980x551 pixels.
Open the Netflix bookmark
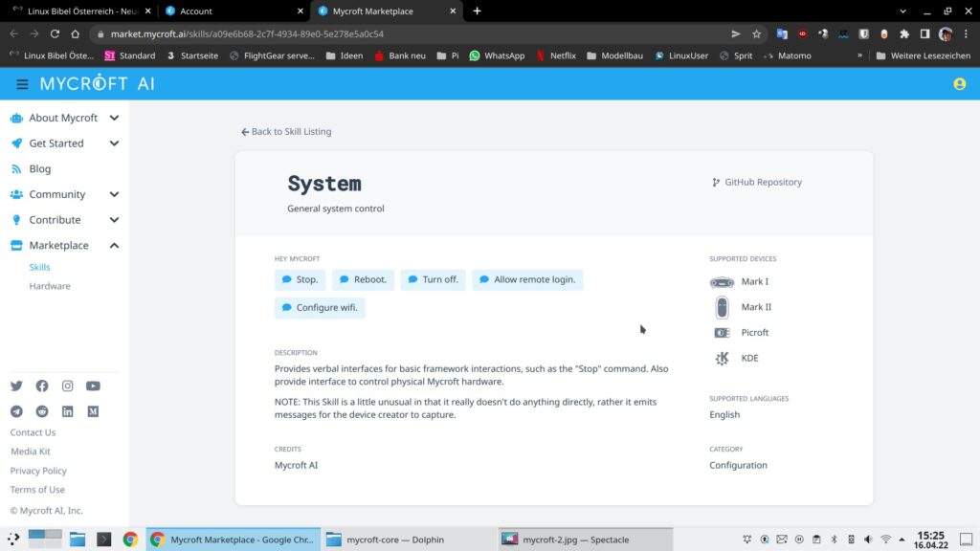(x=556, y=55)
